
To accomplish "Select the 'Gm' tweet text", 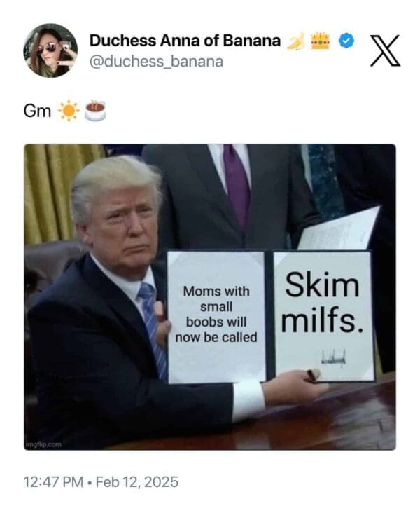I will (x=37, y=111).
